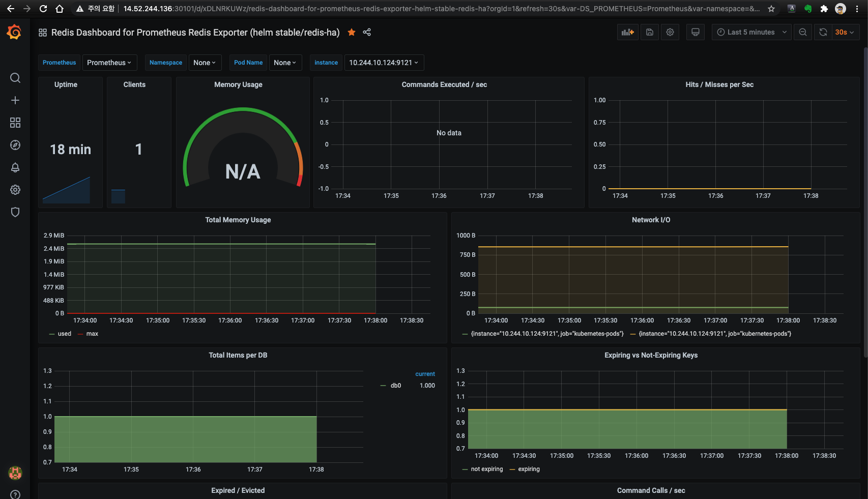
Task: Open the Alerting bell sidebar icon
Action: (x=15, y=167)
